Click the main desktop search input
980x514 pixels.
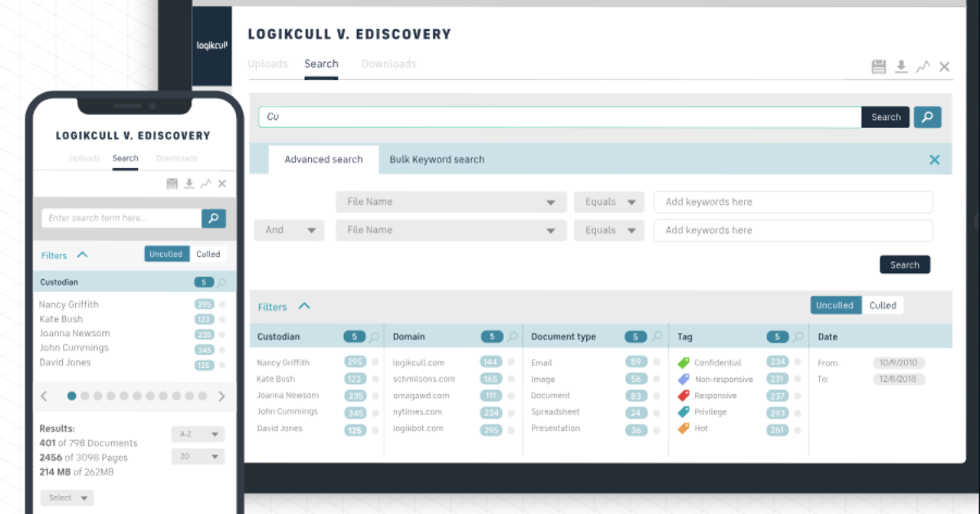point(560,117)
